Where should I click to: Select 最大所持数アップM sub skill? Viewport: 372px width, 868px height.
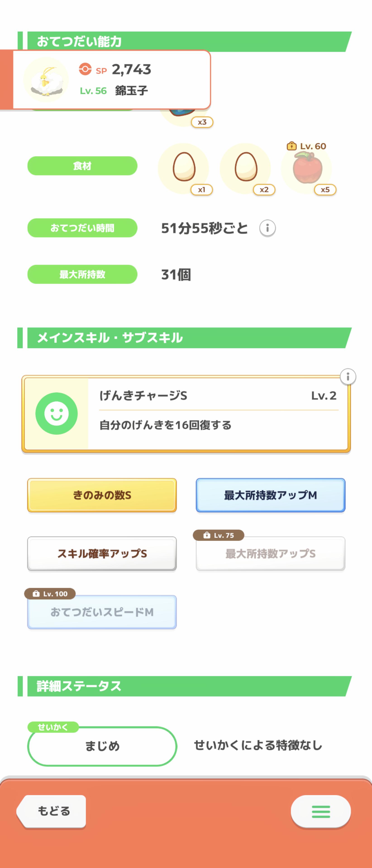click(x=270, y=495)
